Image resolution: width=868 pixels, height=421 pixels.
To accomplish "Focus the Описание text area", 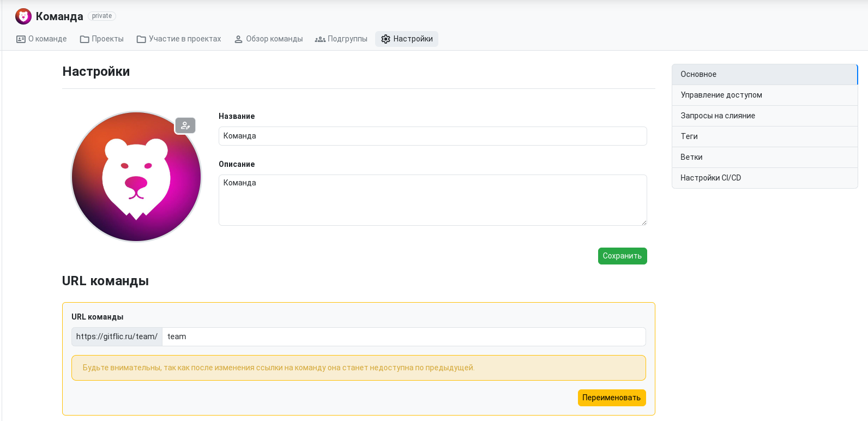I will click(433, 200).
